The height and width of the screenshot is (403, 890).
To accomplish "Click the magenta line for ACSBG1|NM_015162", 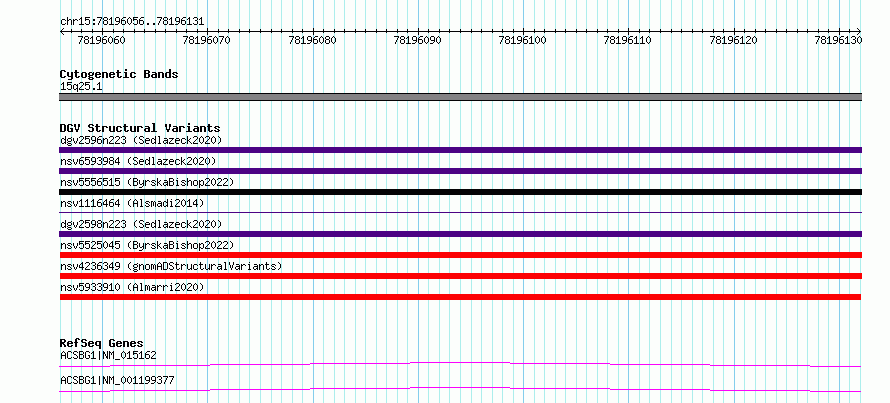I will click(460, 364).
